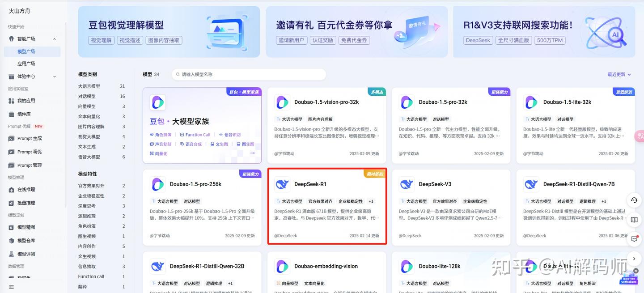
Task: Click the Prompt 调优 icon
Action: [x=12, y=152]
